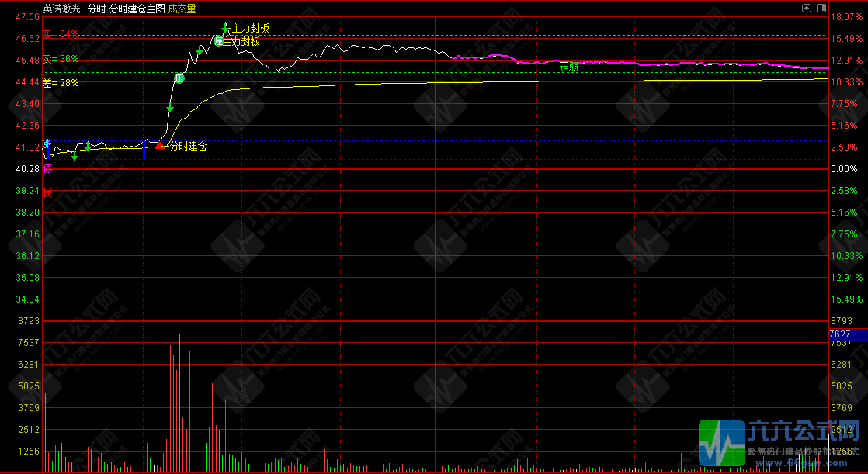Click the topmost green arrow at price peak
Viewport: 868px width, 474px height.
(225, 28)
